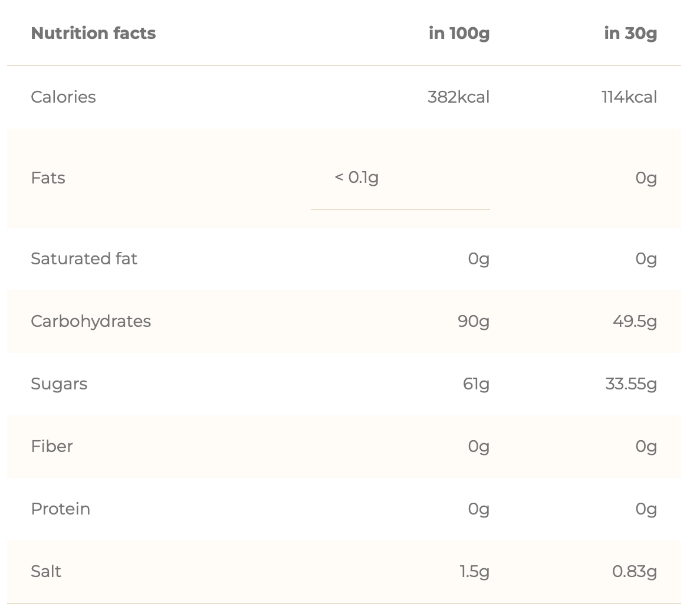The height and width of the screenshot is (616, 690).
Task: Select the Carbohydrates row label
Action: (91, 321)
